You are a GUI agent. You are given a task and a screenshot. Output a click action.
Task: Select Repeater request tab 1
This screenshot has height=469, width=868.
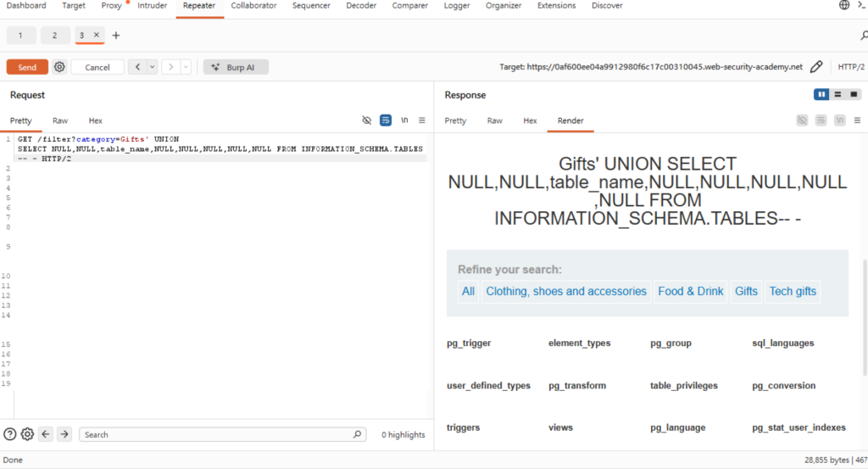tap(20, 36)
